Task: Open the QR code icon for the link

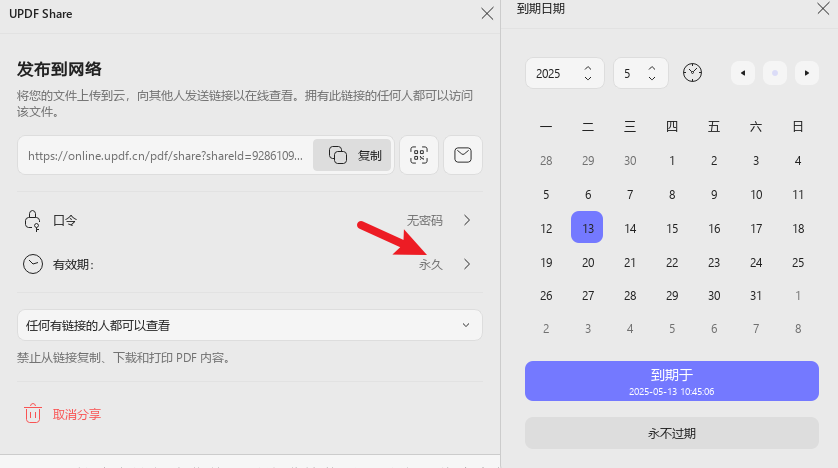Action: pyautogui.click(x=419, y=155)
